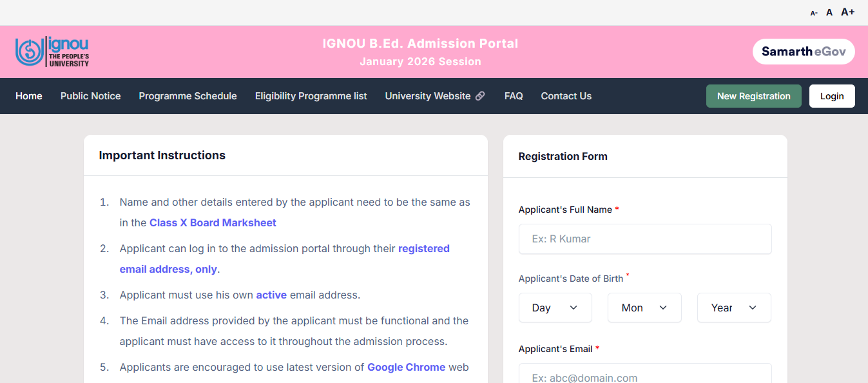Open the Eligibility Programme list
Viewport: 868px width, 383px height.
point(311,95)
